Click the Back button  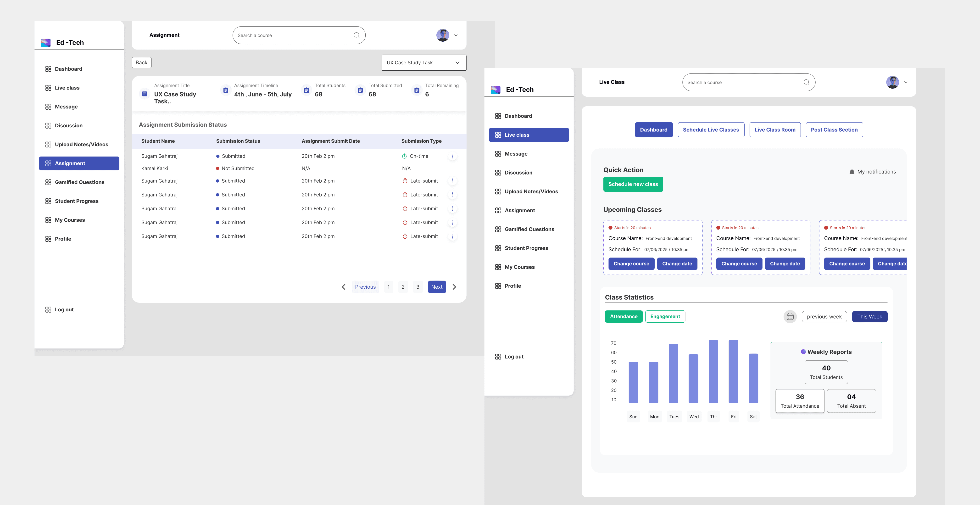pyautogui.click(x=142, y=63)
